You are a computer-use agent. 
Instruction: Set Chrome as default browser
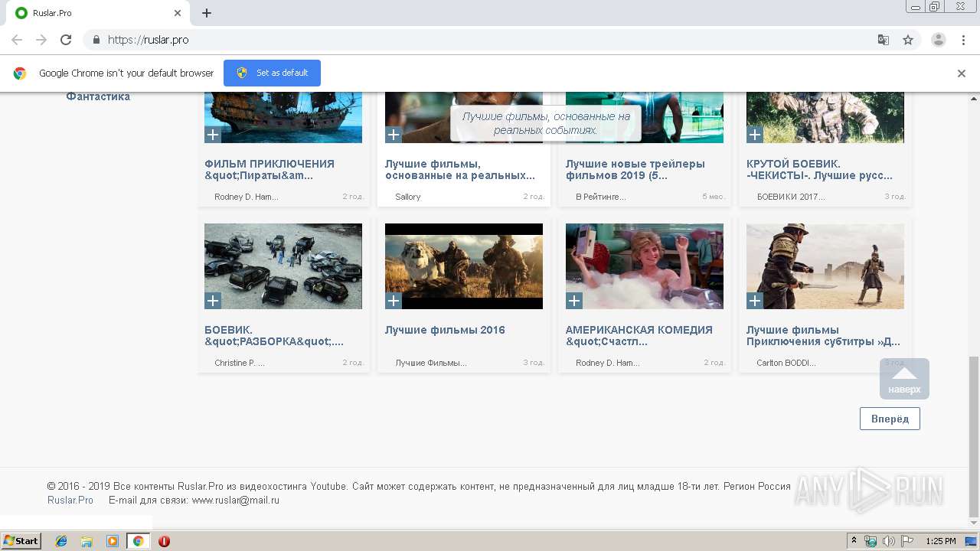coord(272,73)
